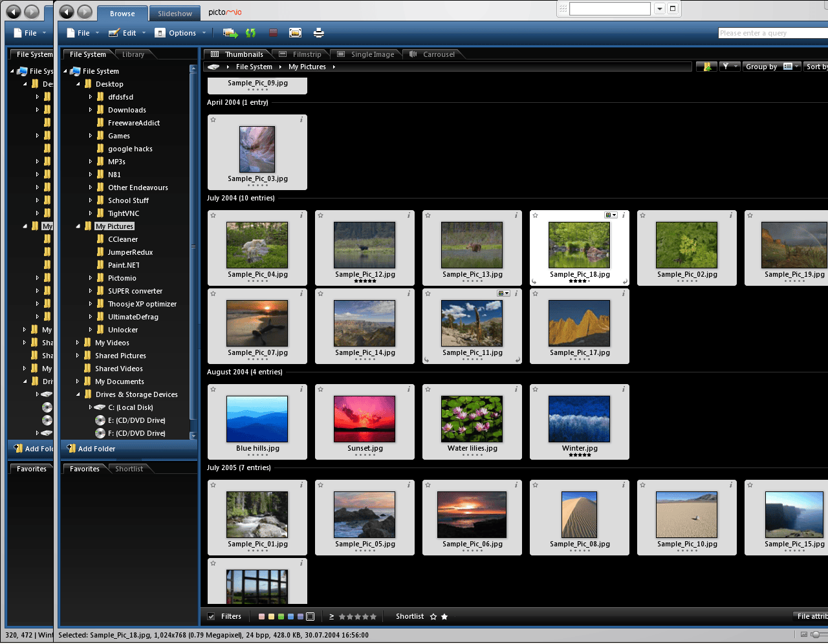
Task: Toggle shortlist star on Sample_Pic_04.jpg
Action: point(213,215)
